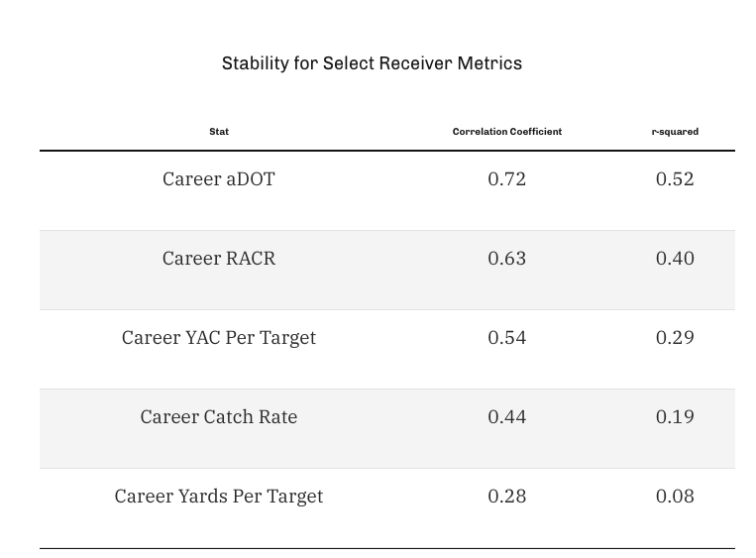This screenshot has height=558, width=756.
Task: Click the 0.19 r-squared value
Action: coord(675,417)
